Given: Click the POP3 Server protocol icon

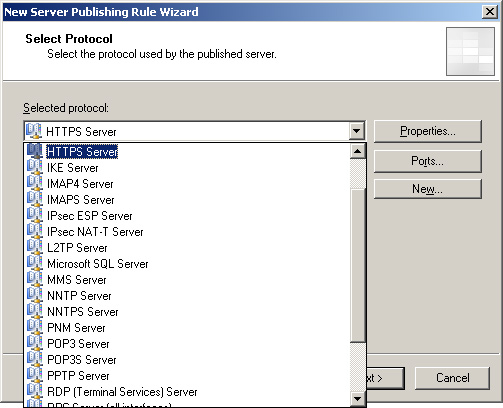Looking at the screenshot, I should pyautogui.click(x=35, y=343).
